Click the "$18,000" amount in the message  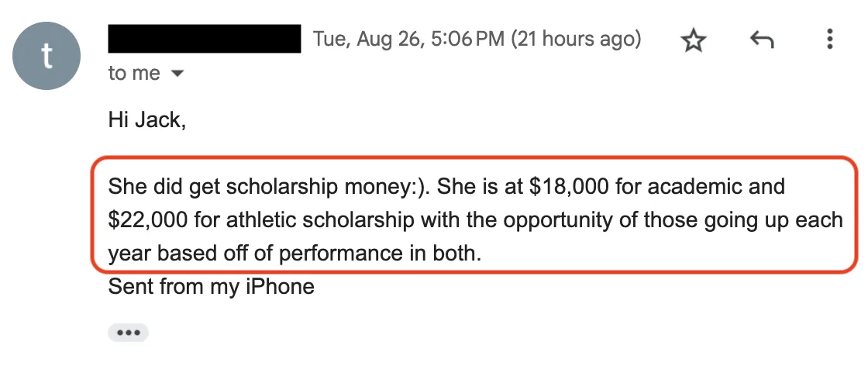click(x=553, y=187)
